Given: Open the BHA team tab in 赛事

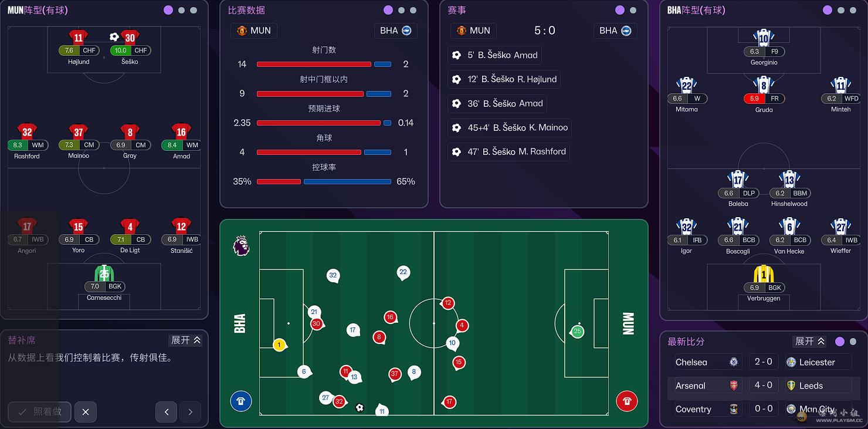Looking at the screenshot, I should 615,31.
